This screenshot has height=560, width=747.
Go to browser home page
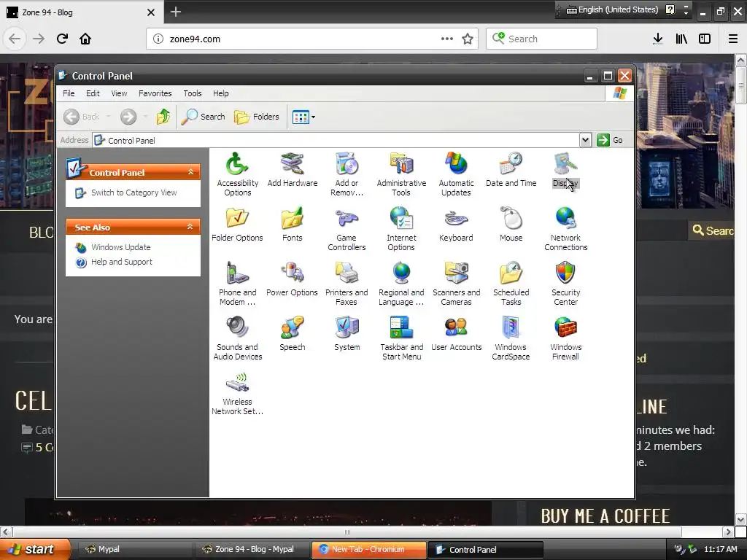(x=85, y=39)
